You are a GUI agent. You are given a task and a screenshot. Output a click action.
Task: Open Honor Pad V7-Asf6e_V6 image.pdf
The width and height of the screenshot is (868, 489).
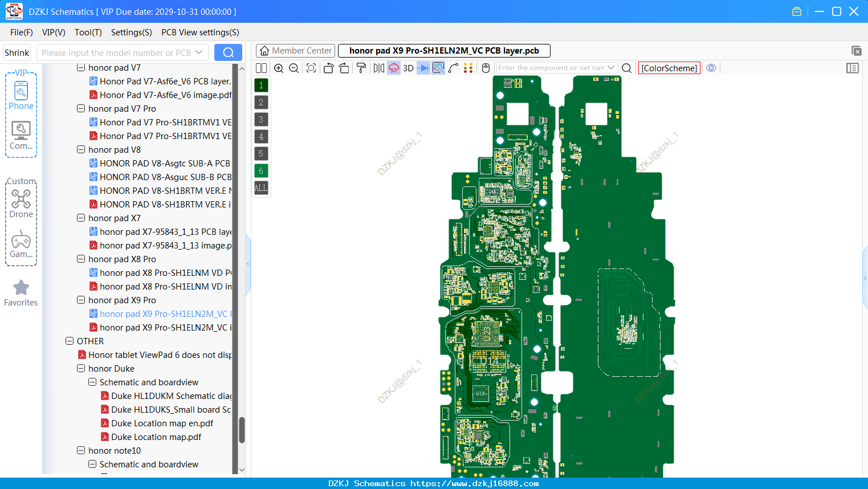click(160, 95)
